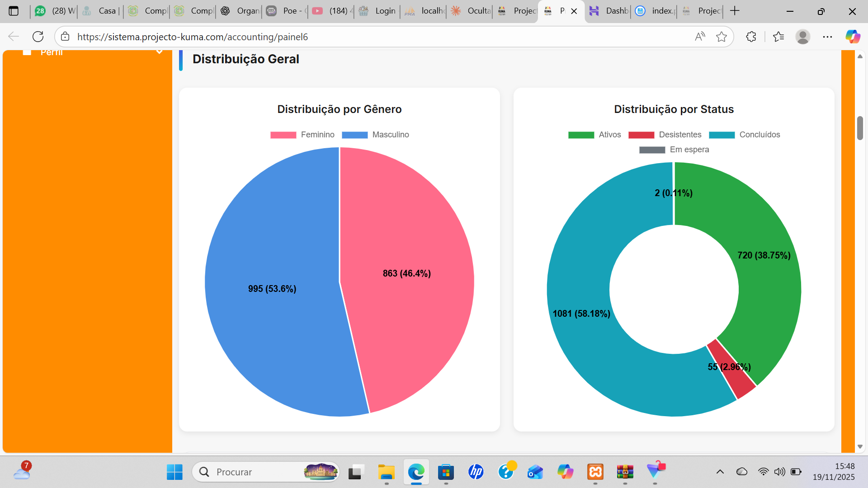Open browser Extensions puzzle icon
Viewport: 868px width, 488px height.
751,37
